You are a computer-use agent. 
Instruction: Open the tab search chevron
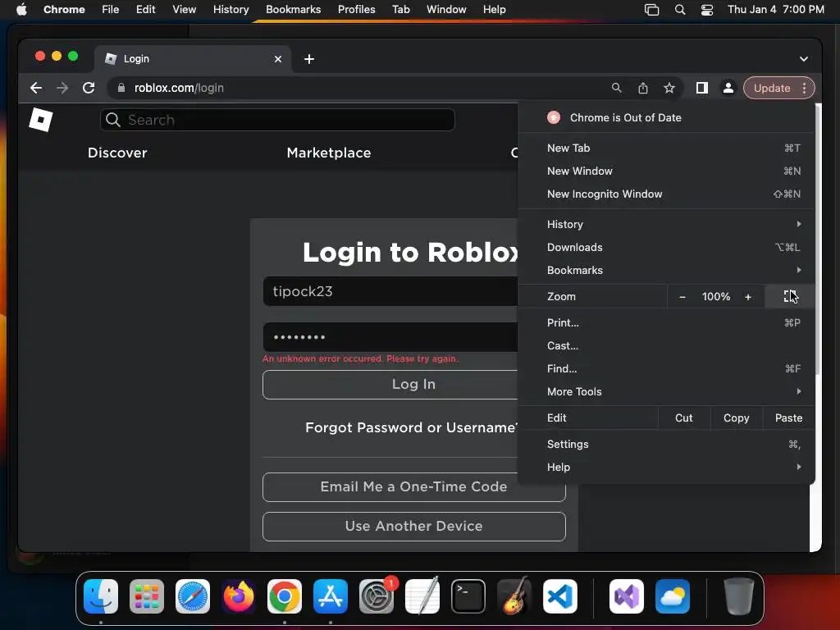point(804,59)
